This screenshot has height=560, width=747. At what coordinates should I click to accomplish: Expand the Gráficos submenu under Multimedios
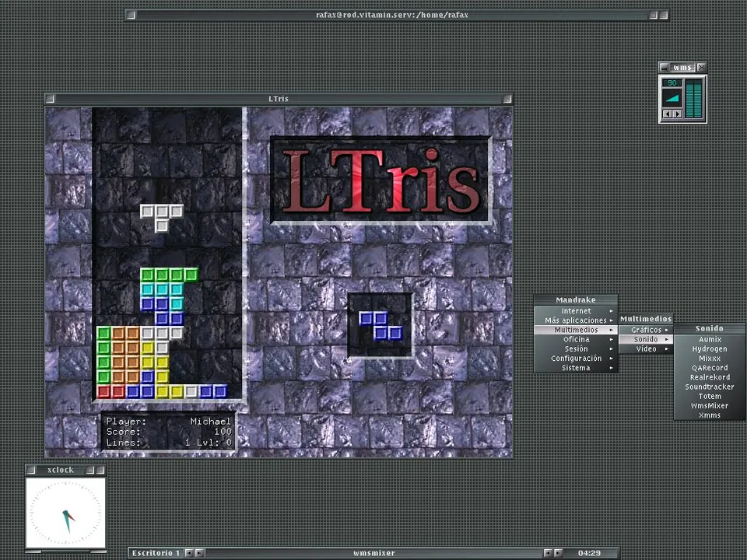coord(646,330)
